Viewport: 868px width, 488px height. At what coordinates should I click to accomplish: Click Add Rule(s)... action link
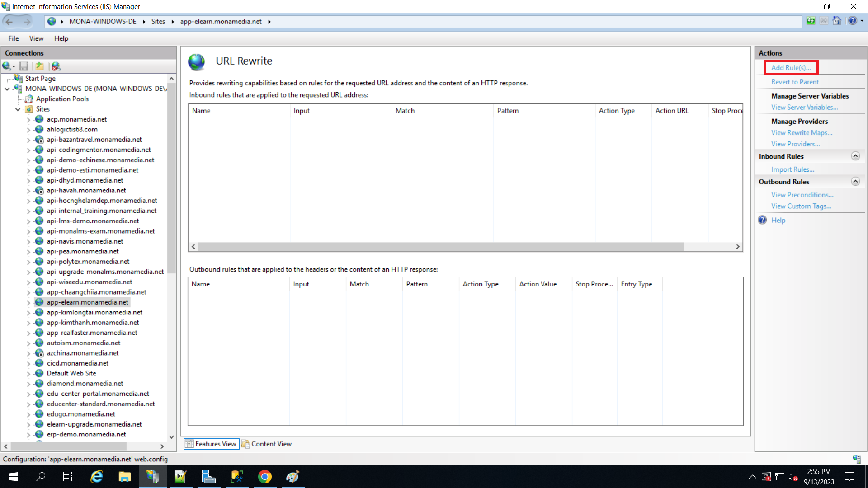coord(791,68)
